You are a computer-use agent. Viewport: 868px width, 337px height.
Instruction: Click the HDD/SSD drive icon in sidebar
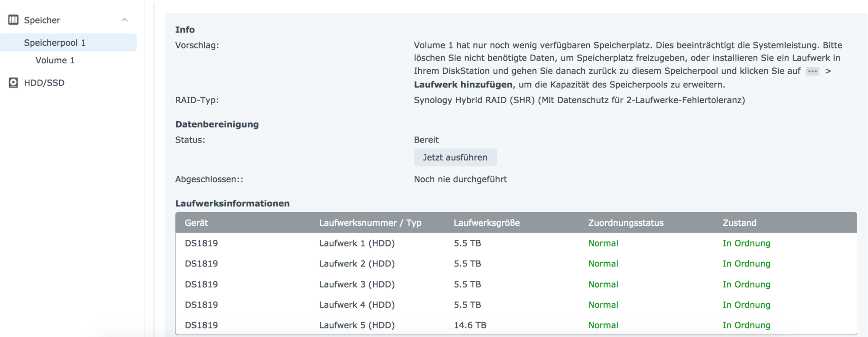(x=13, y=82)
